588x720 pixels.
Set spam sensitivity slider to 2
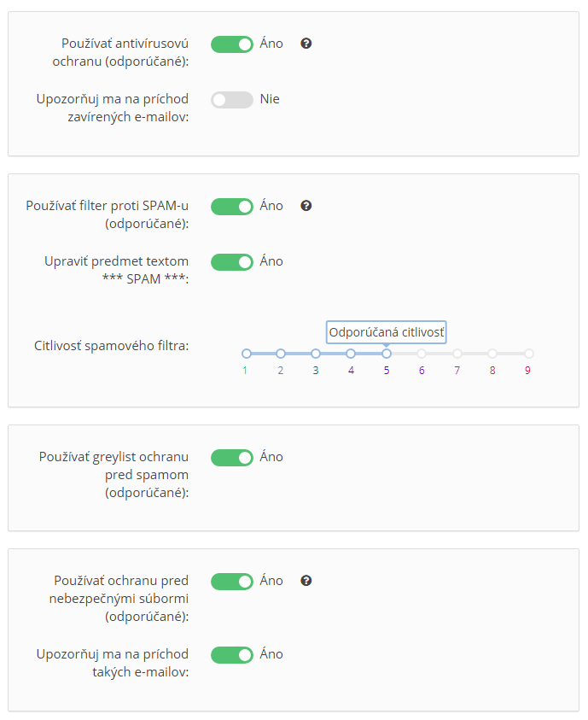(x=281, y=354)
